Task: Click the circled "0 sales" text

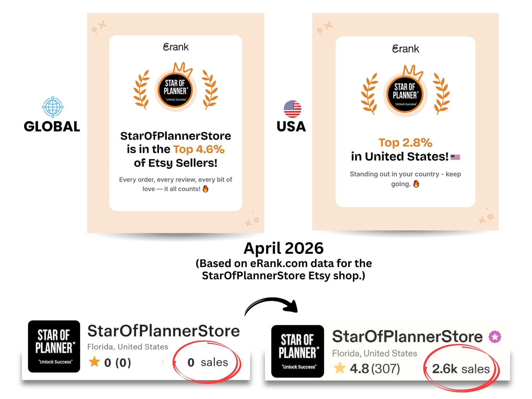Action: click(x=207, y=362)
